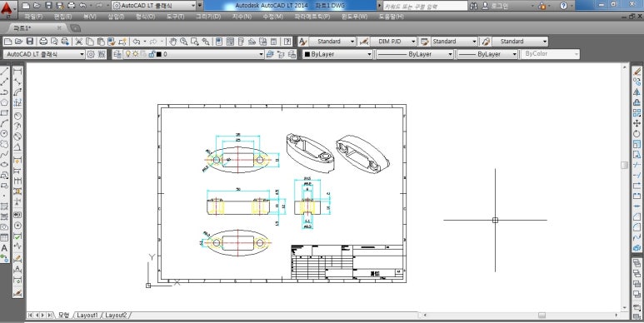Viewport: 644px width, 323px height.
Task: Click the Save diskette icon in standard toolbar
Action: (x=29, y=42)
